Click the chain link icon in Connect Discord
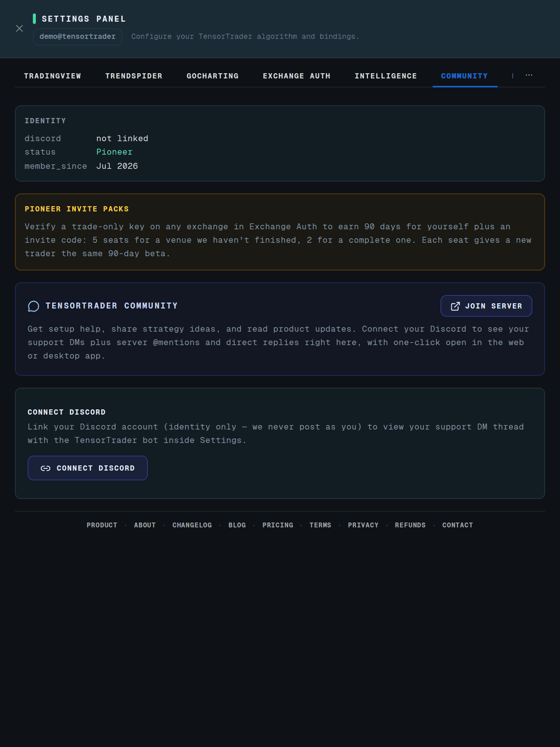The width and height of the screenshot is (560, 747). pyautogui.click(x=46, y=468)
